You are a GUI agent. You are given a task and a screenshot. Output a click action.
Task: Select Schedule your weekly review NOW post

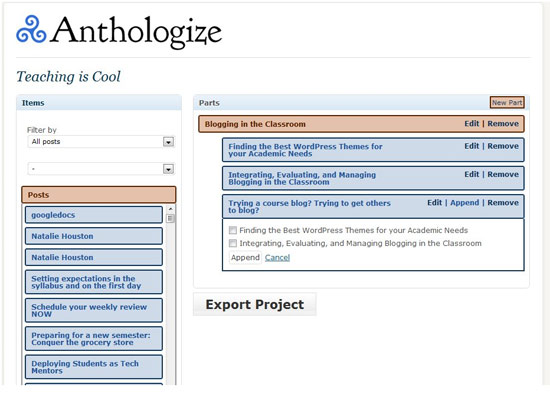(94, 310)
